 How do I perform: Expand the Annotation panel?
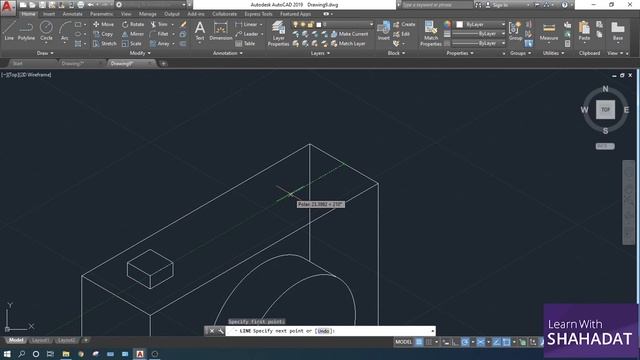228,53
